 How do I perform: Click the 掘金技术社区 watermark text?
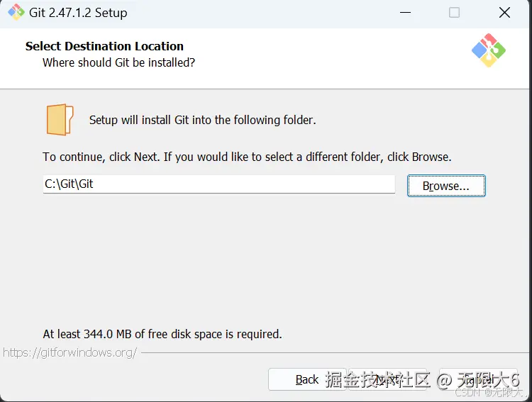click(x=377, y=379)
